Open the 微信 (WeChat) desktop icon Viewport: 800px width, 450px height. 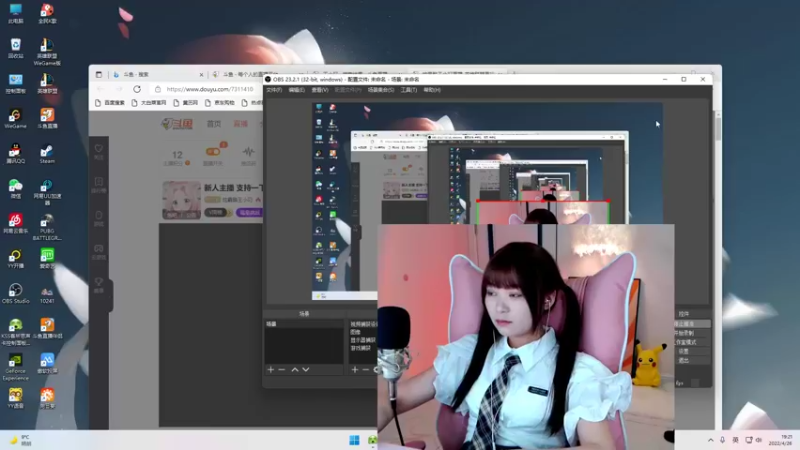15,188
